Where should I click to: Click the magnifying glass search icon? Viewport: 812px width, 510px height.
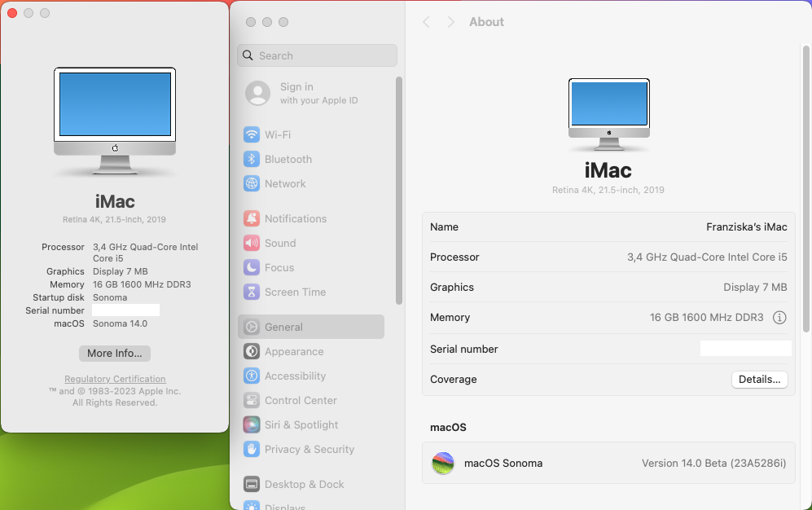click(x=248, y=55)
